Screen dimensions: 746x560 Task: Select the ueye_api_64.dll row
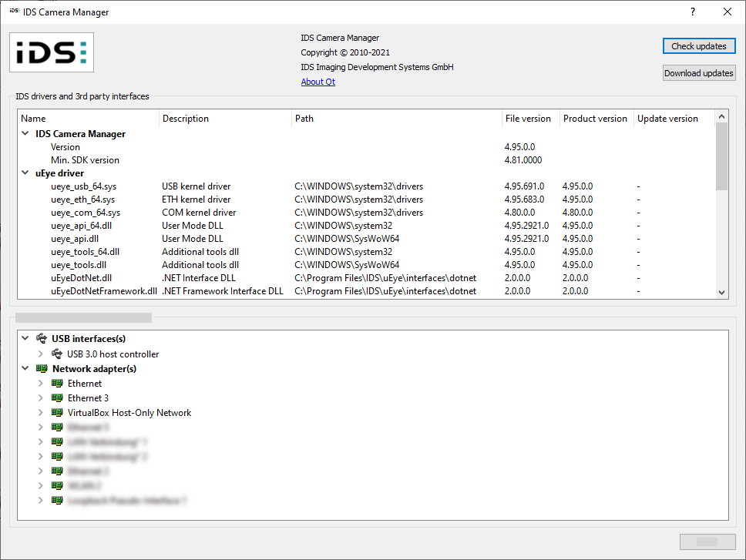tap(366, 226)
